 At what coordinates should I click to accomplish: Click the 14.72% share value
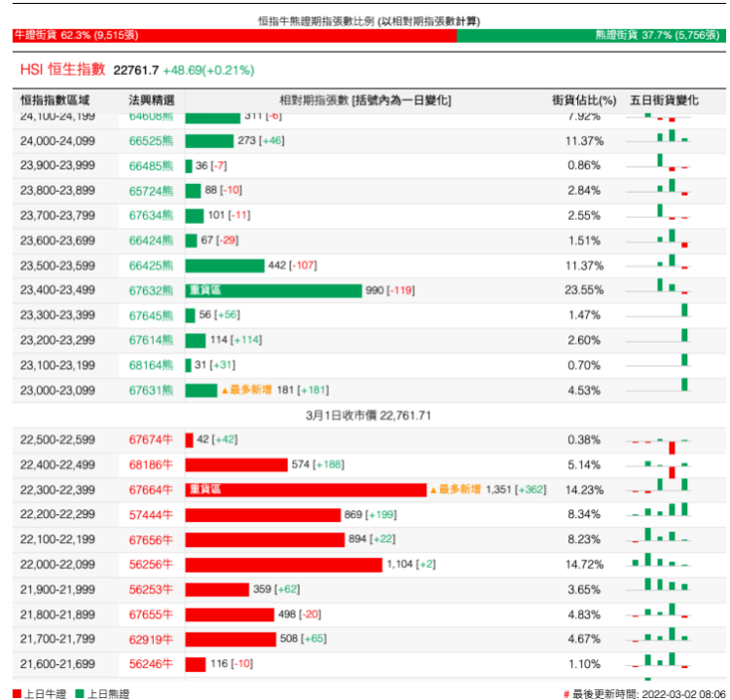[x=584, y=565]
